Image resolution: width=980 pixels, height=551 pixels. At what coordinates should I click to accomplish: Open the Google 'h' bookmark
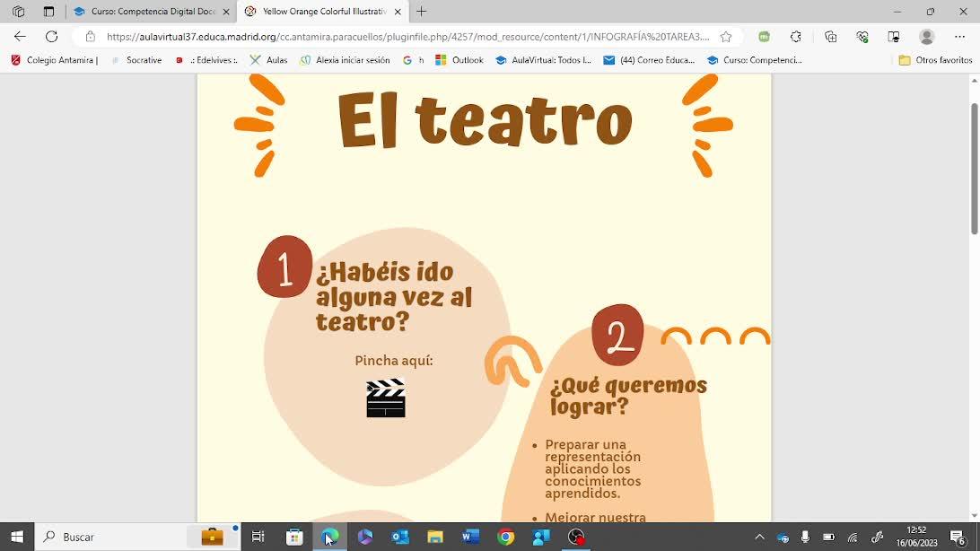(414, 60)
